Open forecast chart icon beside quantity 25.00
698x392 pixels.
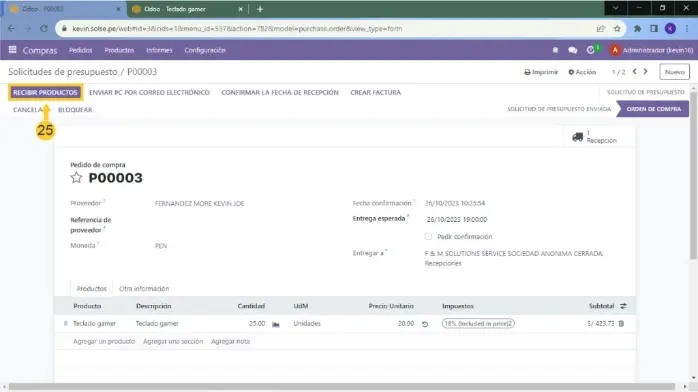(x=276, y=324)
